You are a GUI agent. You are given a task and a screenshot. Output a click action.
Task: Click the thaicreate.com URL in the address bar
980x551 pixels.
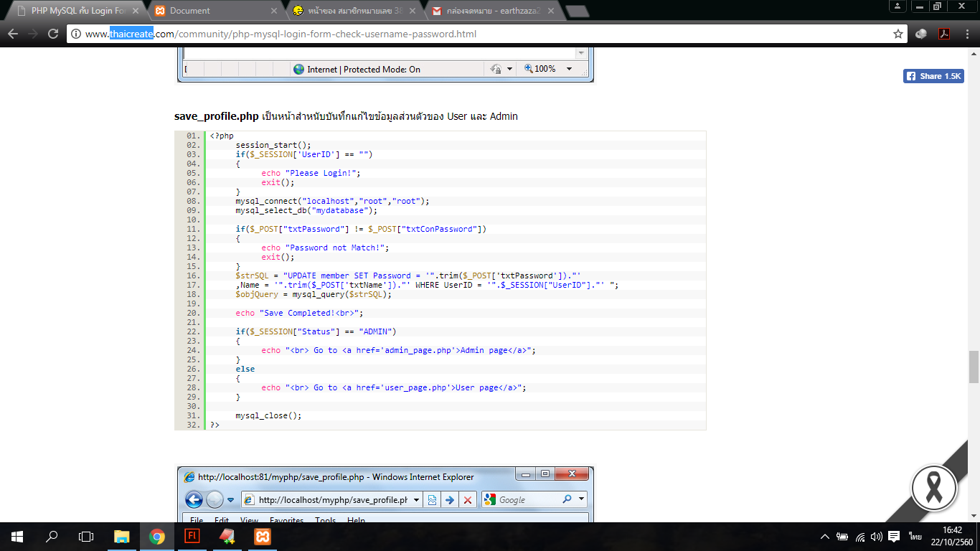click(x=281, y=34)
